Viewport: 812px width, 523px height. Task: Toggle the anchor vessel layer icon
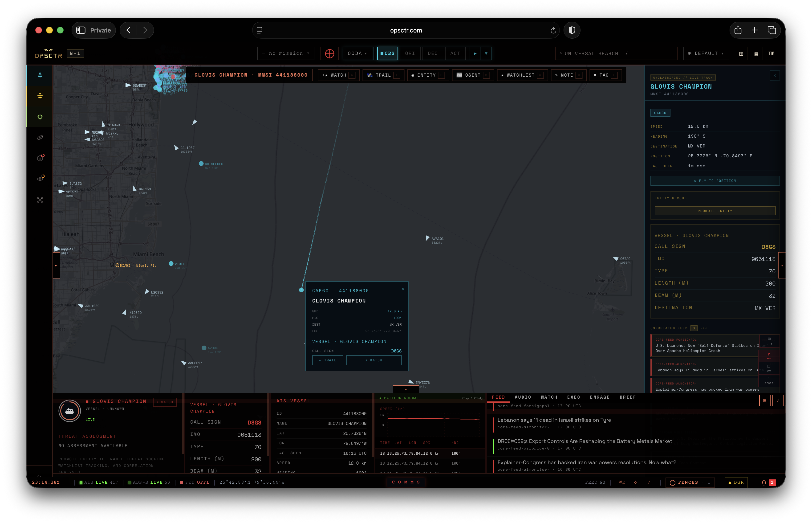click(x=40, y=75)
